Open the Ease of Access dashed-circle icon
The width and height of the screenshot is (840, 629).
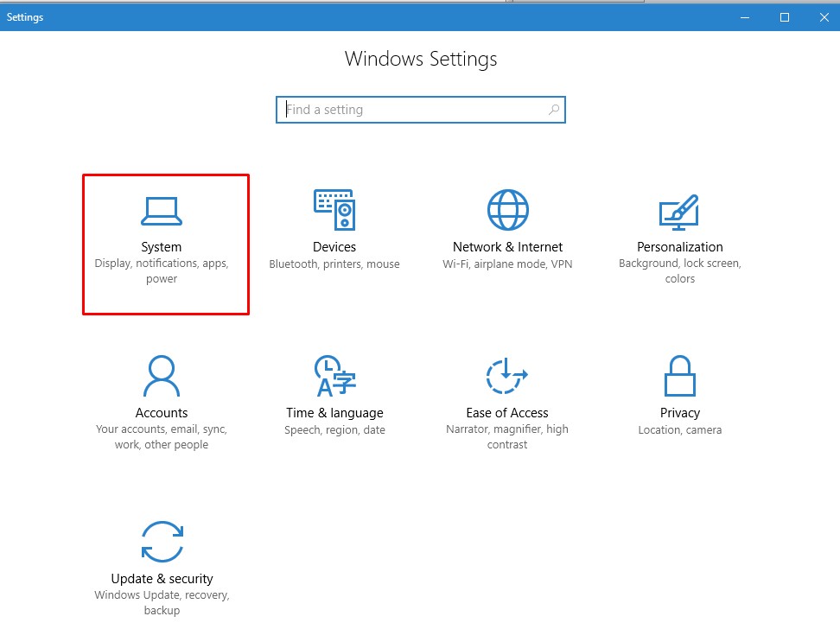(x=506, y=376)
